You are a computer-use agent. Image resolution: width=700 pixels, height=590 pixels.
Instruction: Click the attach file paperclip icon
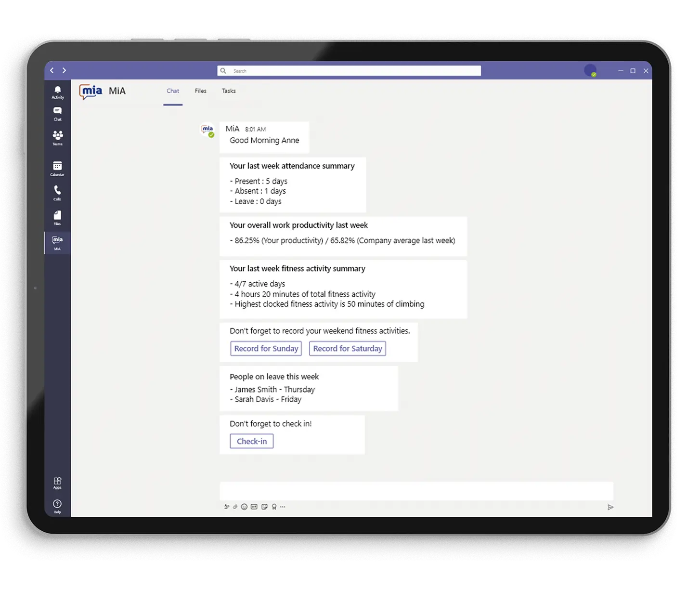235,507
